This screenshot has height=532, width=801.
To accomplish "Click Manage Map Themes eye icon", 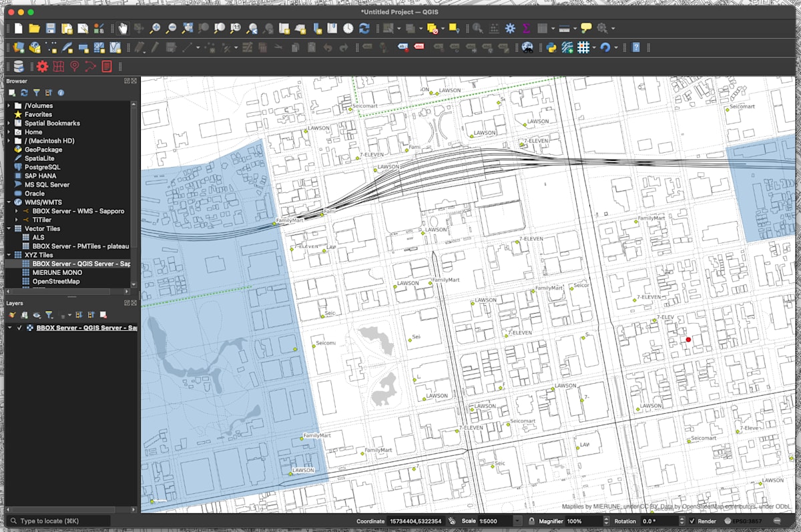I will point(37,314).
